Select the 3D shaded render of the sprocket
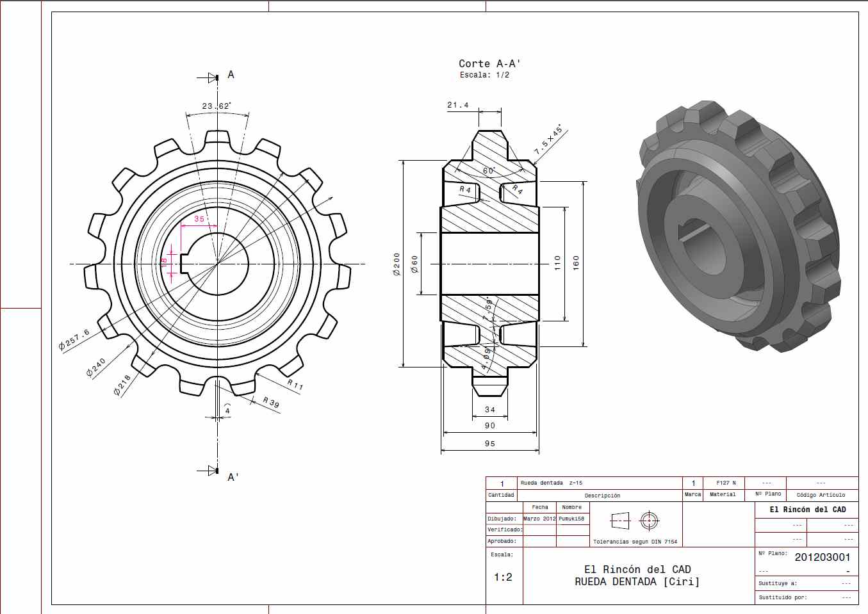 coord(739,225)
